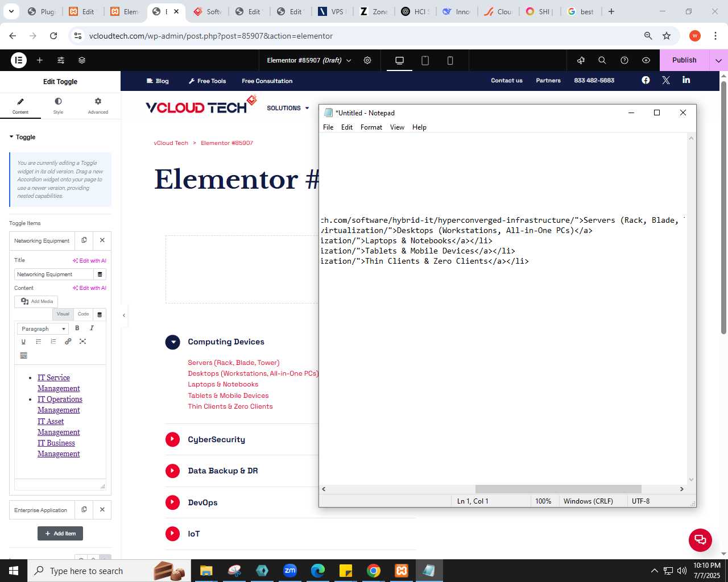728x582 pixels.
Task: Click Edit with AI for Title
Action: click(x=89, y=260)
